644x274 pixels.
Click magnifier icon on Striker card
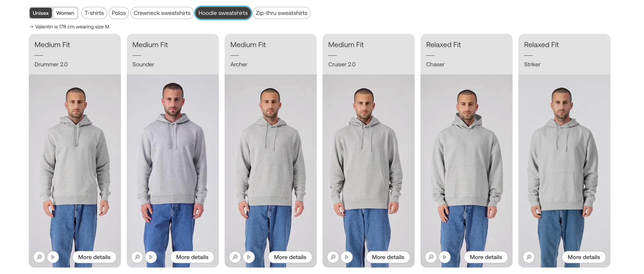[x=529, y=257]
